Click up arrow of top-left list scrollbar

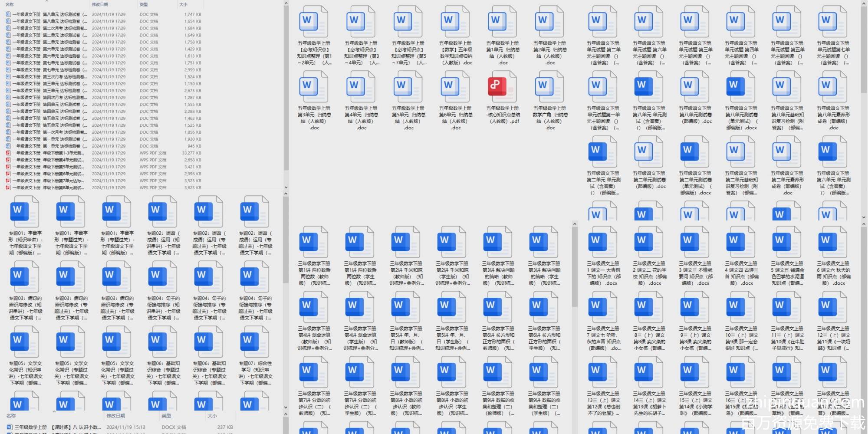286,3
